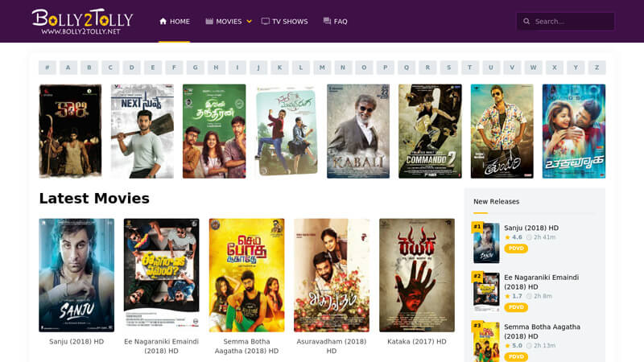Open #3 Semma Botha Aagatha sidebar link
Image resolution: width=644 pixels, height=362 pixels.
pyautogui.click(x=542, y=331)
